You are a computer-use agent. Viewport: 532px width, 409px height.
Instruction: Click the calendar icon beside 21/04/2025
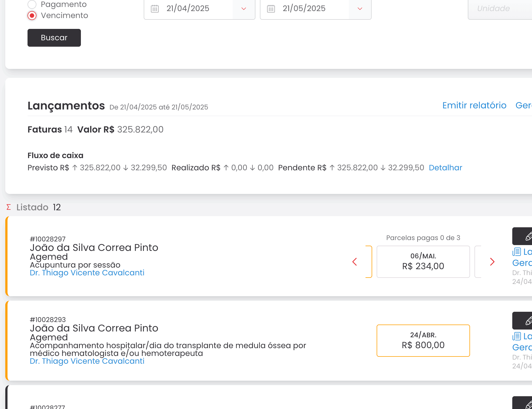155,9
